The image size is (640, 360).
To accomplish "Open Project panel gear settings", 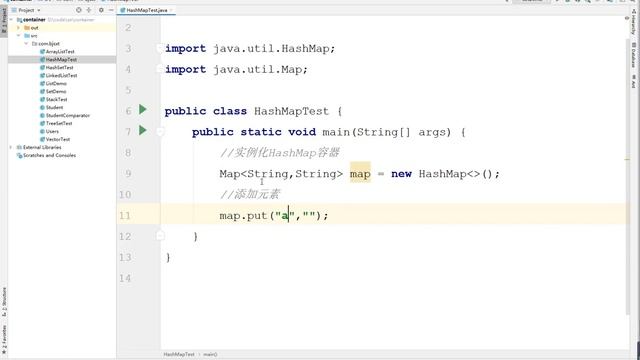I will click(x=101, y=10).
